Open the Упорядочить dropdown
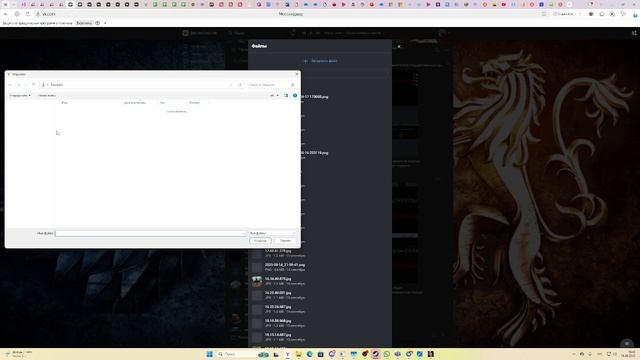 (20, 96)
